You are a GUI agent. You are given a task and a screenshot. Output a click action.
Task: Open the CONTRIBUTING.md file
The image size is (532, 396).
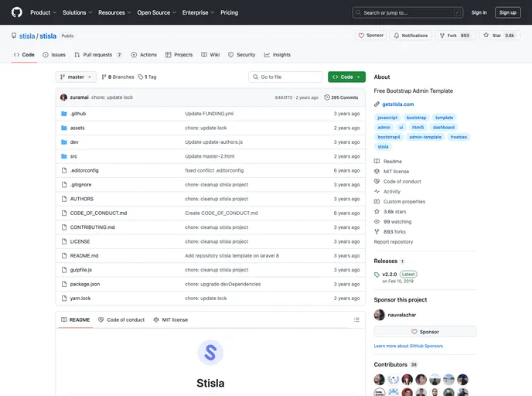[92, 227]
